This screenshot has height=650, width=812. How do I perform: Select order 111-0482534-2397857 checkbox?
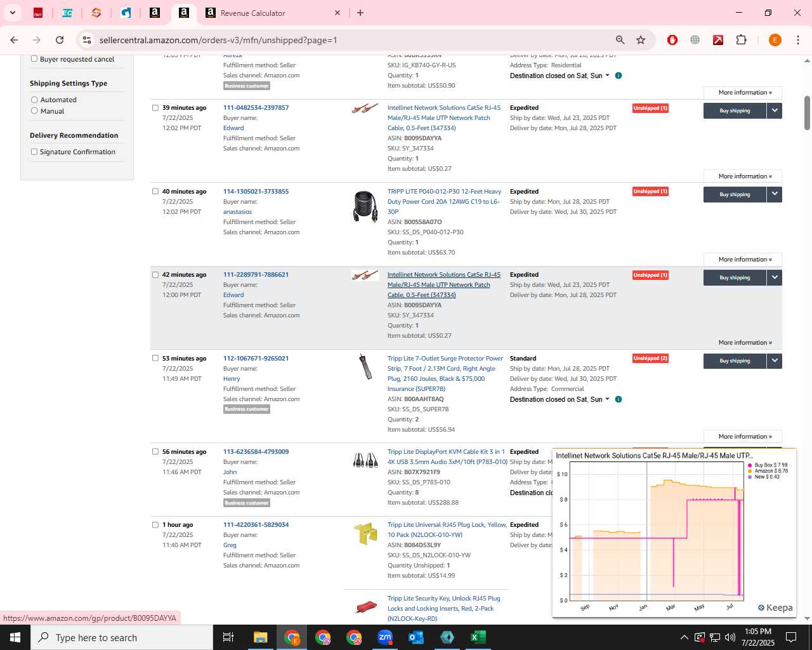click(155, 107)
